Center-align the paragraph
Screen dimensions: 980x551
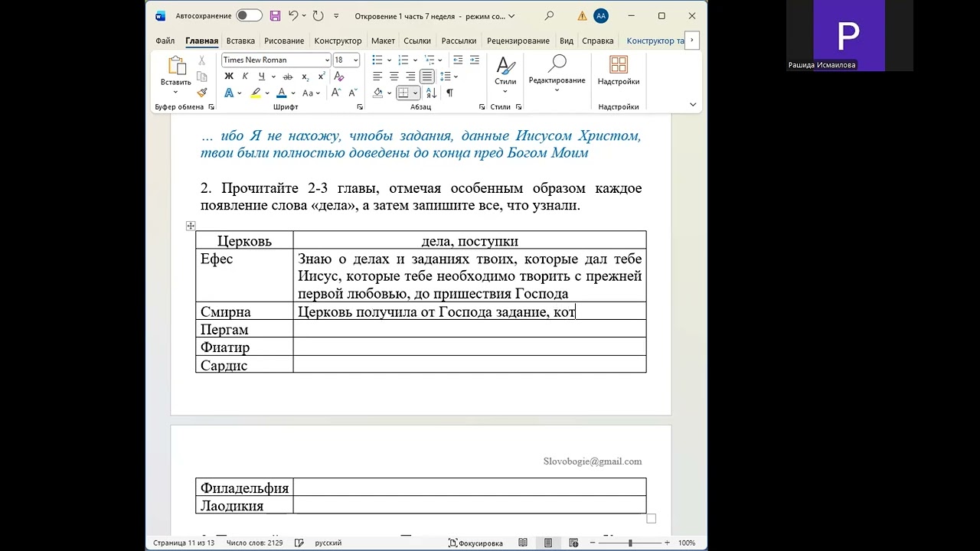394,77
